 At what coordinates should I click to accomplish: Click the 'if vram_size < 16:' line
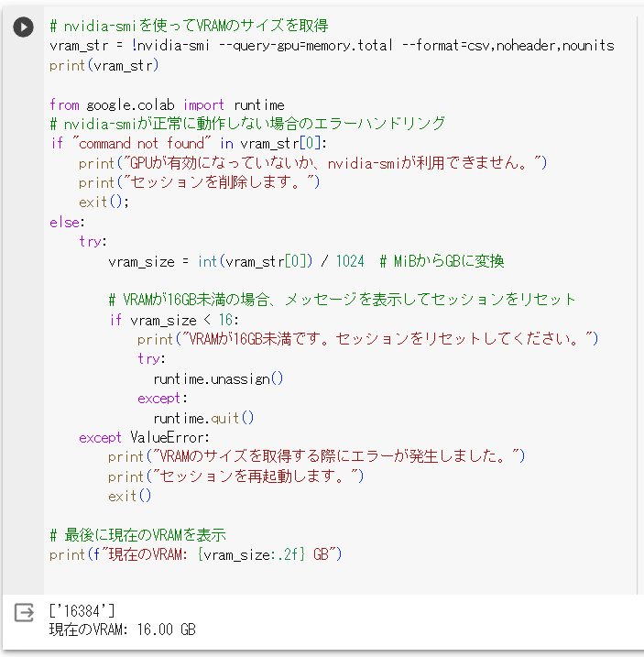[174, 321]
